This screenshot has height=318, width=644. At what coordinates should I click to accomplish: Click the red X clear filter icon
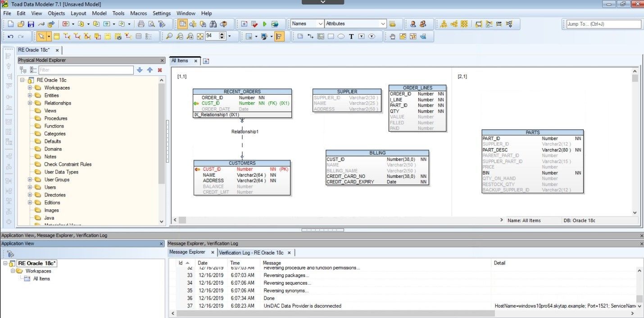[160, 70]
